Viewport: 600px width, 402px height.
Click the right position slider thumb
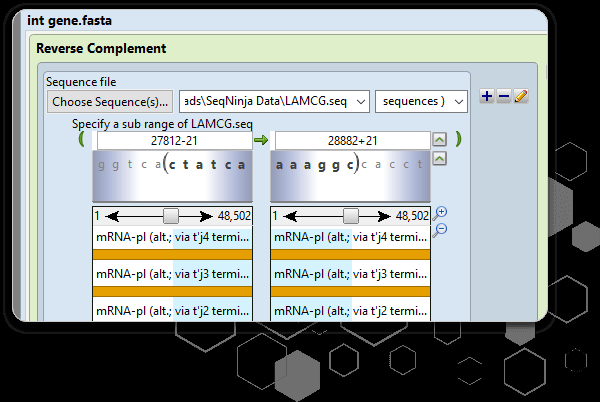point(351,216)
